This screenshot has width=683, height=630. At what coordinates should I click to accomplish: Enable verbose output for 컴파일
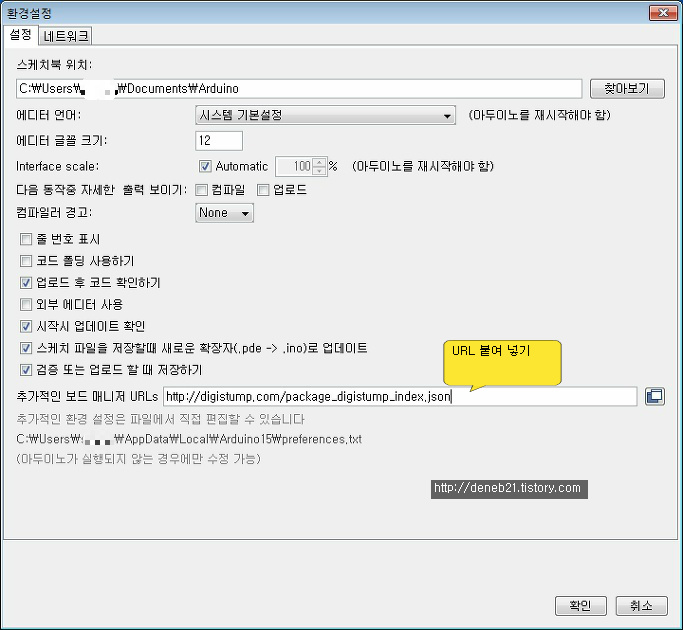(202, 189)
